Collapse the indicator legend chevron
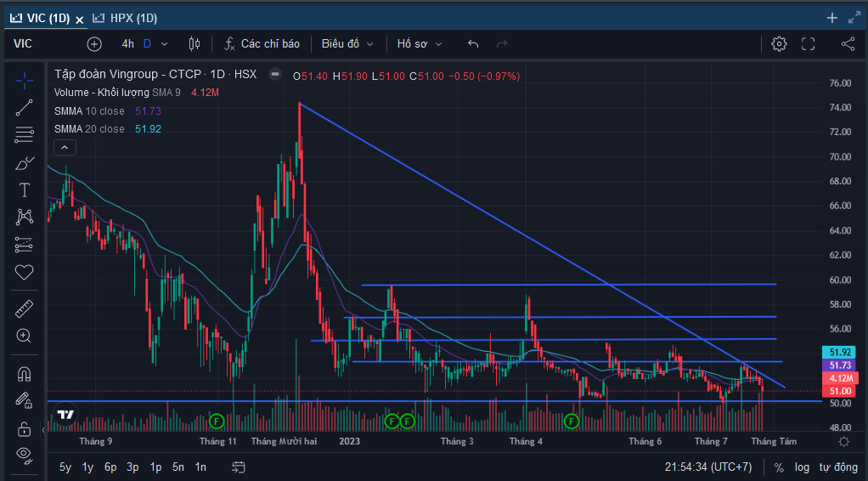This screenshot has width=868, height=481. (x=65, y=147)
